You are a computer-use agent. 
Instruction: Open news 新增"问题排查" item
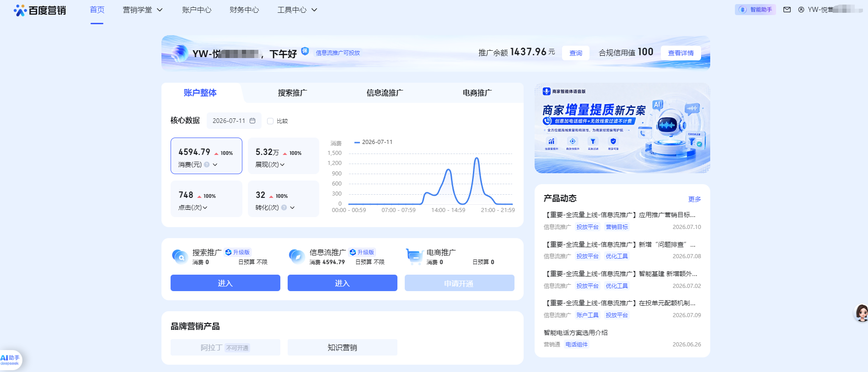[620, 244]
